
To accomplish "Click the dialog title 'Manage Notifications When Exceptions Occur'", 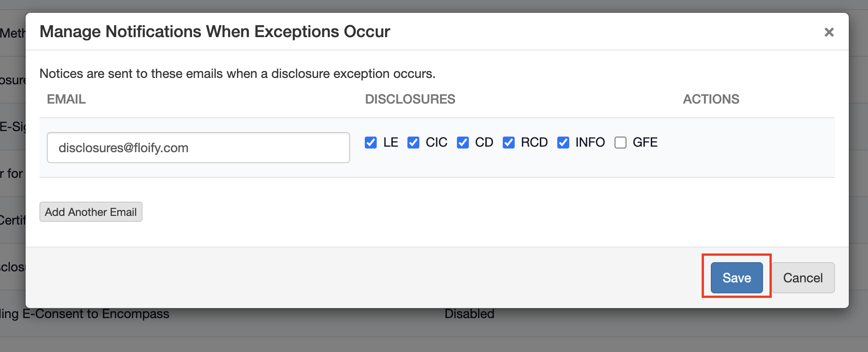I will click(x=214, y=32).
